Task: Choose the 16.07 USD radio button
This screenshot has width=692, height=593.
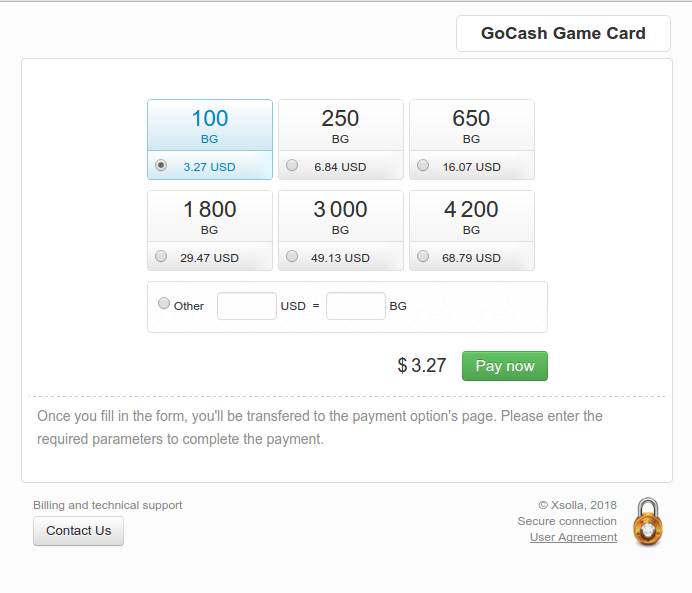Action: click(423, 165)
